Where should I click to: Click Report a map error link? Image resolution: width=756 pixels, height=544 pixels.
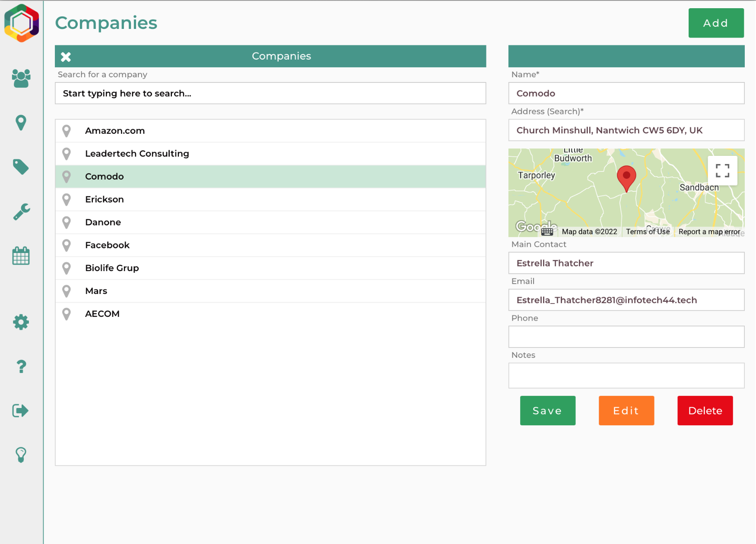pos(709,232)
